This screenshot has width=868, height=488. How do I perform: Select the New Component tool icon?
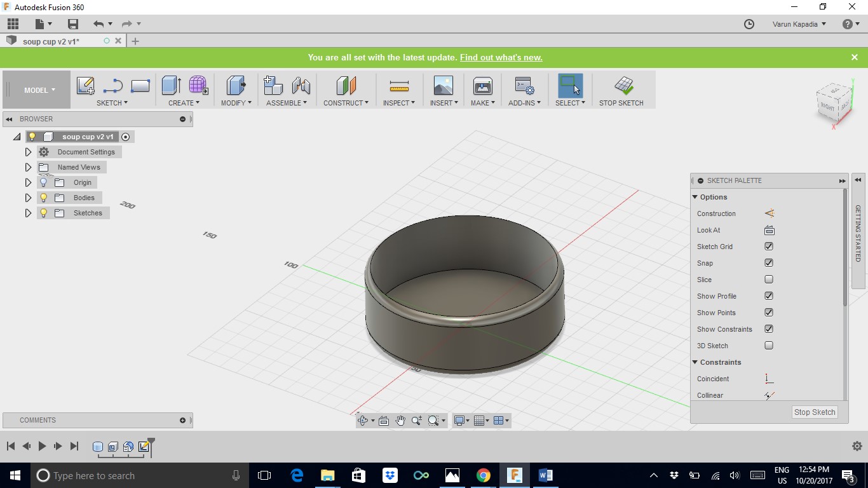[x=273, y=85]
